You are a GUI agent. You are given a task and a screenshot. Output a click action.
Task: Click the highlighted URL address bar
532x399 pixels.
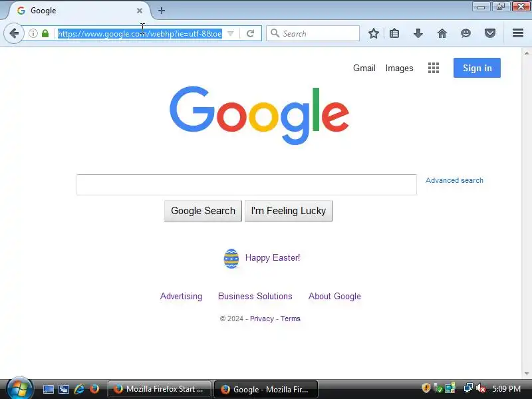pyautogui.click(x=140, y=33)
